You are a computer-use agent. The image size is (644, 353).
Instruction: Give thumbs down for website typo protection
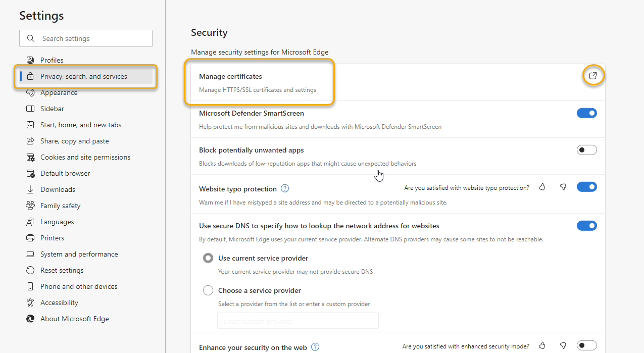pyautogui.click(x=563, y=187)
